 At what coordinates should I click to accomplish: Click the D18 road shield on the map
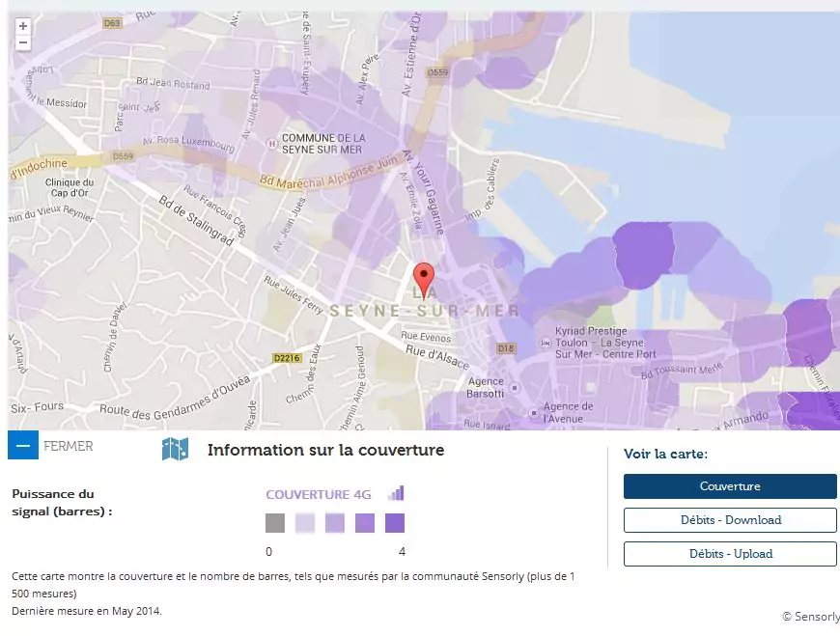pos(504,347)
